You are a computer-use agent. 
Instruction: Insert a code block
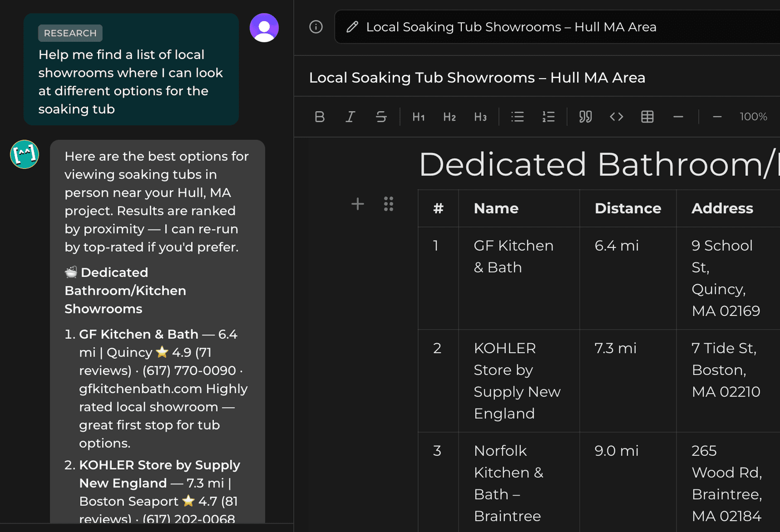pyautogui.click(x=616, y=117)
